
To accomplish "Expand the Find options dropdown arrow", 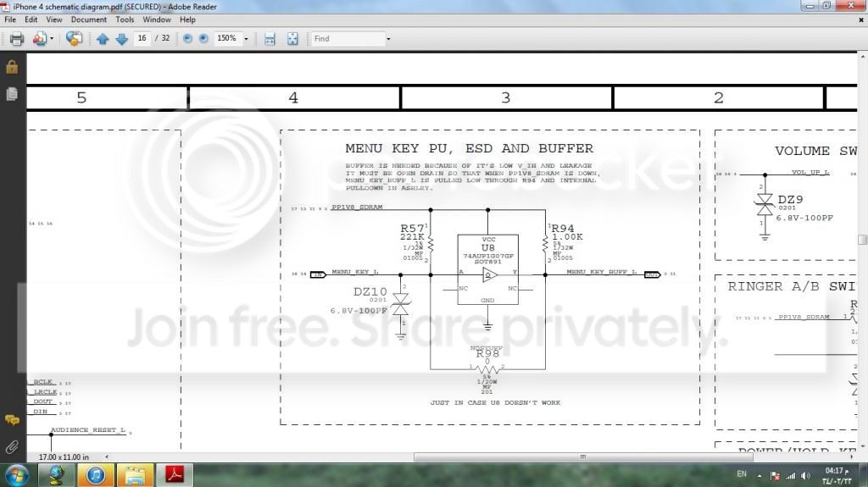I will pos(388,39).
